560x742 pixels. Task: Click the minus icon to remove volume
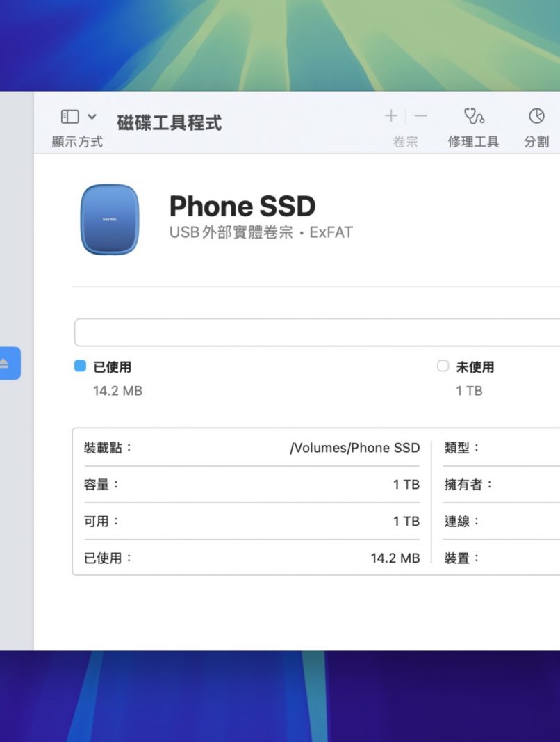tap(421, 116)
